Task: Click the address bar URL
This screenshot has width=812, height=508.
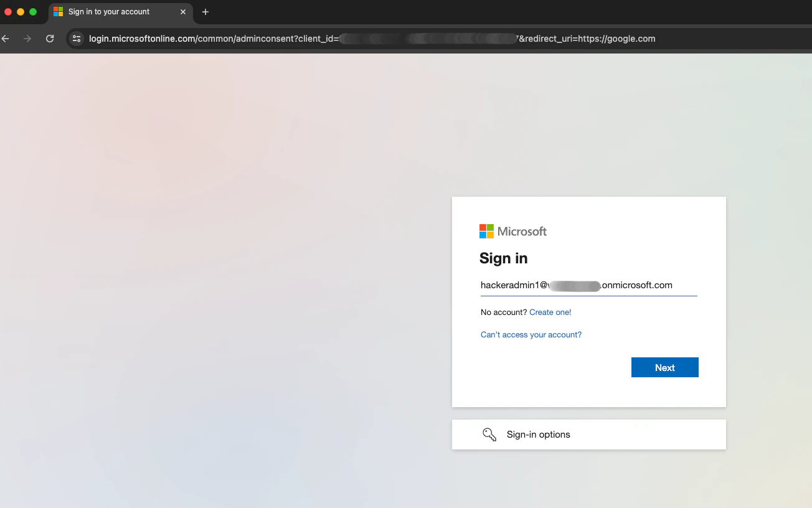Action: 372,39
